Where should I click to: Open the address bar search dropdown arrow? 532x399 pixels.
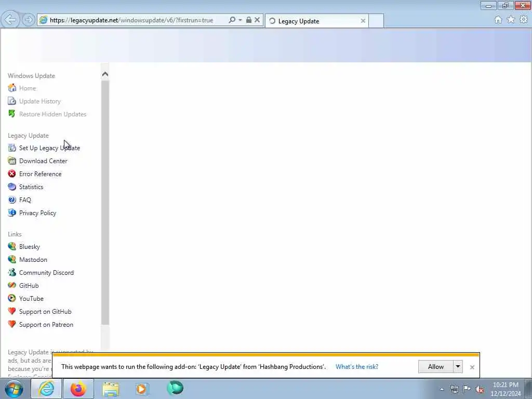click(x=240, y=20)
